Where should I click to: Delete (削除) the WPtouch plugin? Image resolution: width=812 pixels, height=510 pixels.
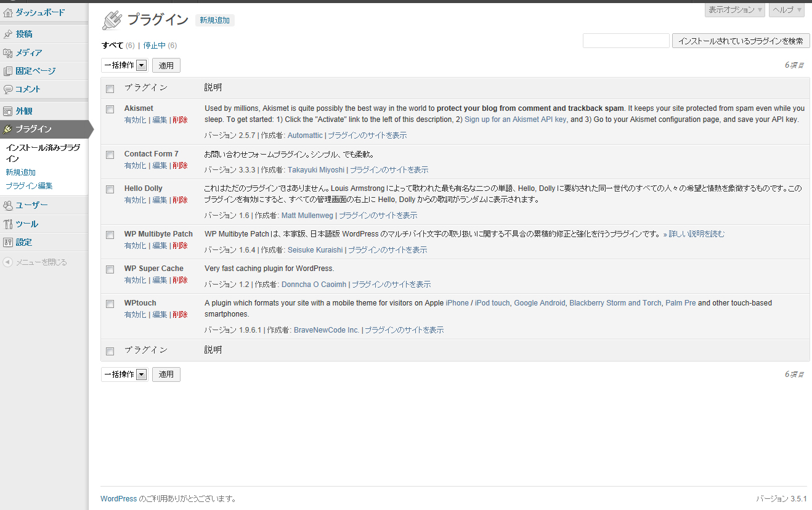click(x=180, y=315)
